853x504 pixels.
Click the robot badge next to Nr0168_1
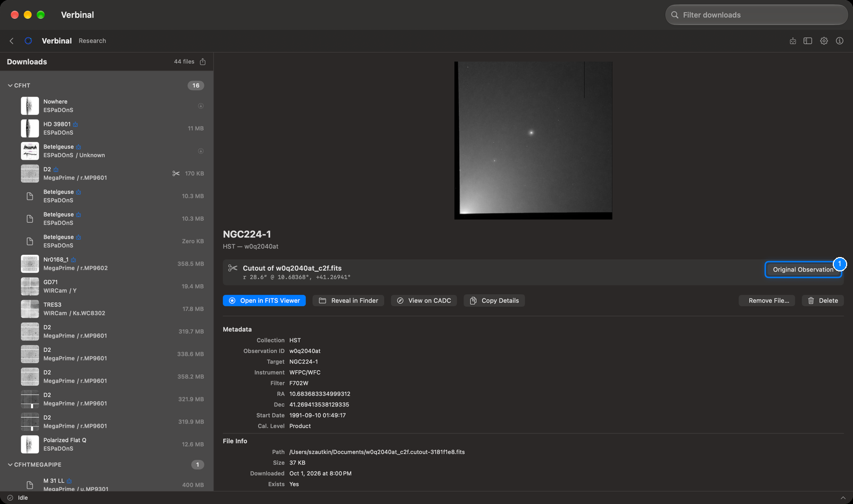tap(73, 260)
